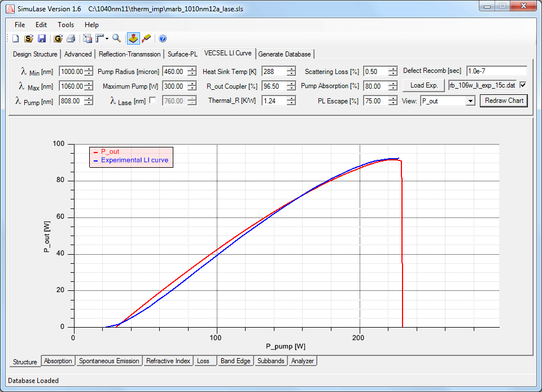Click the λ Max value field
Image resolution: width=542 pixels, height=392 pixels.
(72, 86)
